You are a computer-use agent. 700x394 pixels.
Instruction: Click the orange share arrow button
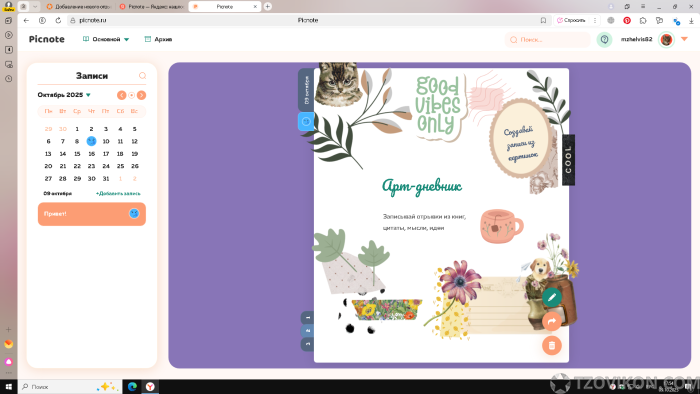[552, 321]
